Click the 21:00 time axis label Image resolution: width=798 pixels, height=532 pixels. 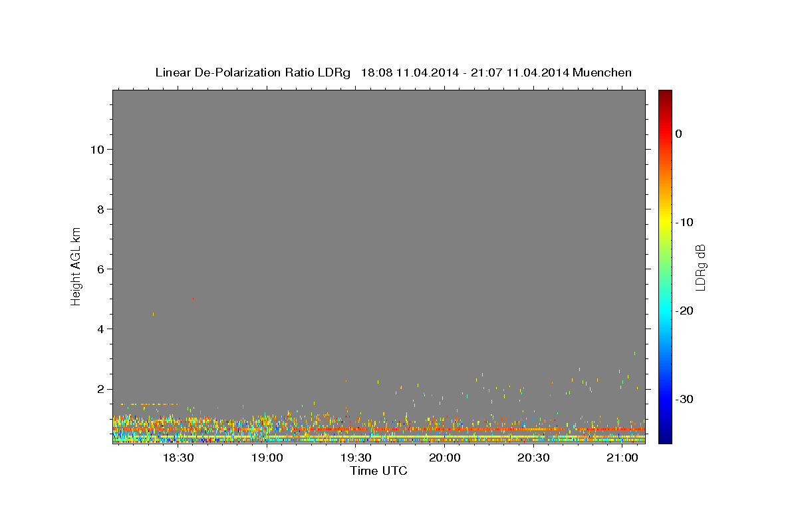pyautogui.click(x=622, y=458)
